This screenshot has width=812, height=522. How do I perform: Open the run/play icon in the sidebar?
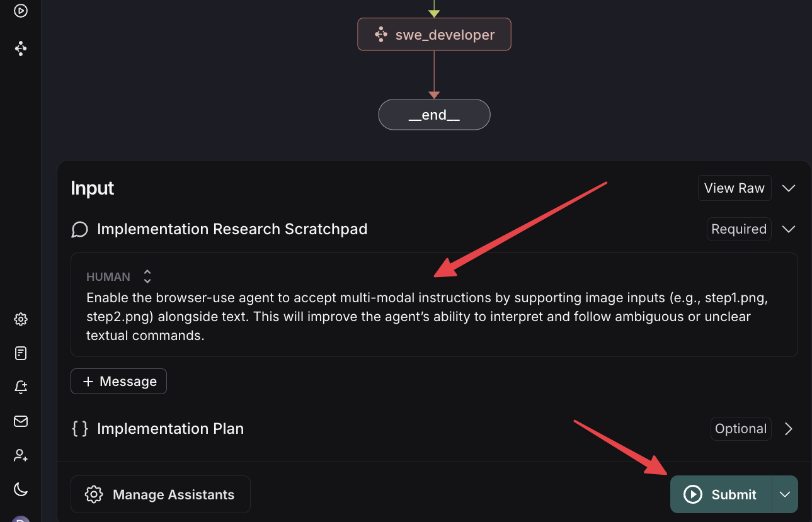point(21,11)
